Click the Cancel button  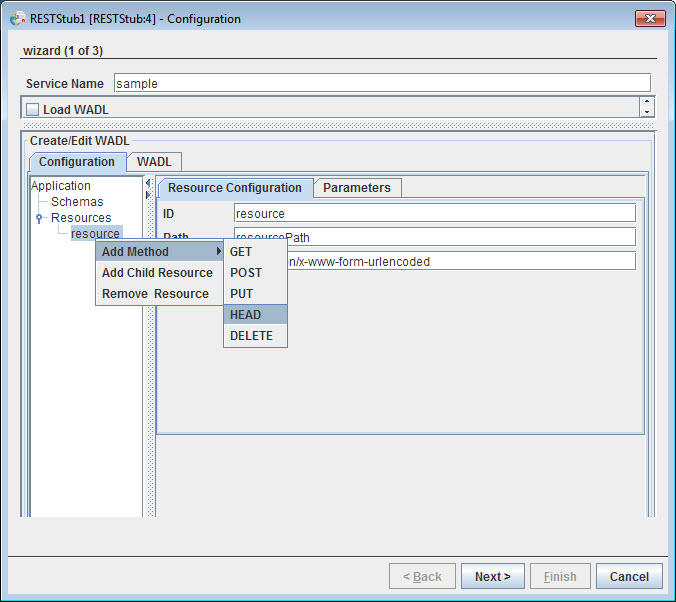point(629,576)
